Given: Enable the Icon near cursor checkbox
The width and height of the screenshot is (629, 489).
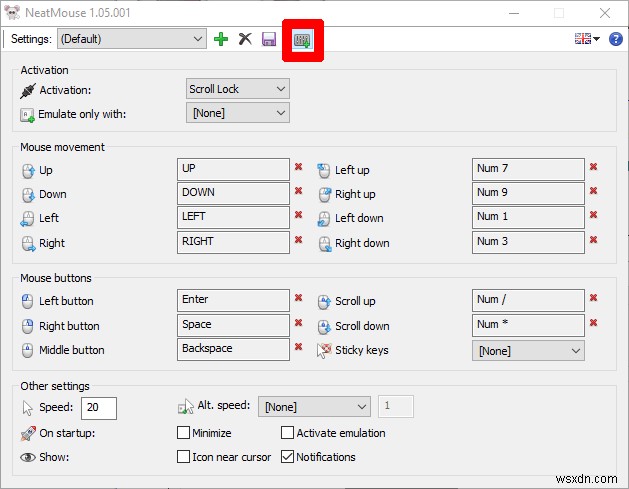Looking at the screenshot, I should click(x=184, y=457).
